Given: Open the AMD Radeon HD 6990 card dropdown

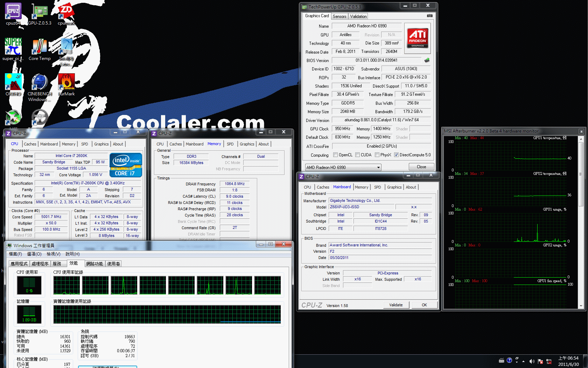Looking at the screenshot, I should click(343, 167).
